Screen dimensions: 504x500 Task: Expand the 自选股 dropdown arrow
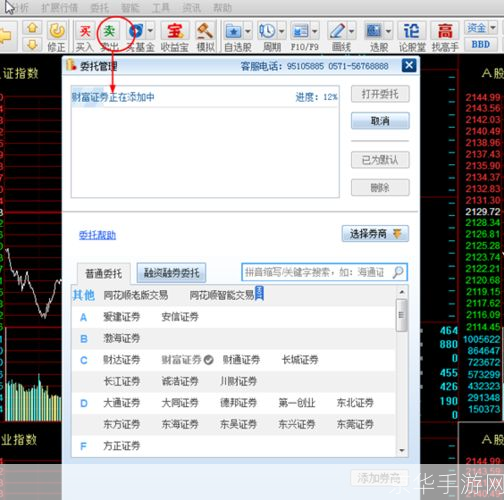[248, 32]
